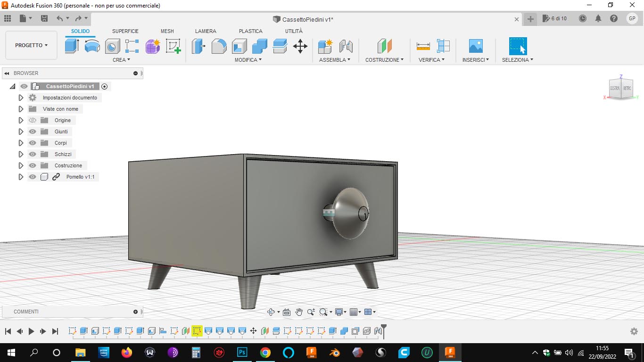The height and width of the screenshot is (362, 644).
Task: Open the MODIFICA menu label
Action: click(248, 60)
